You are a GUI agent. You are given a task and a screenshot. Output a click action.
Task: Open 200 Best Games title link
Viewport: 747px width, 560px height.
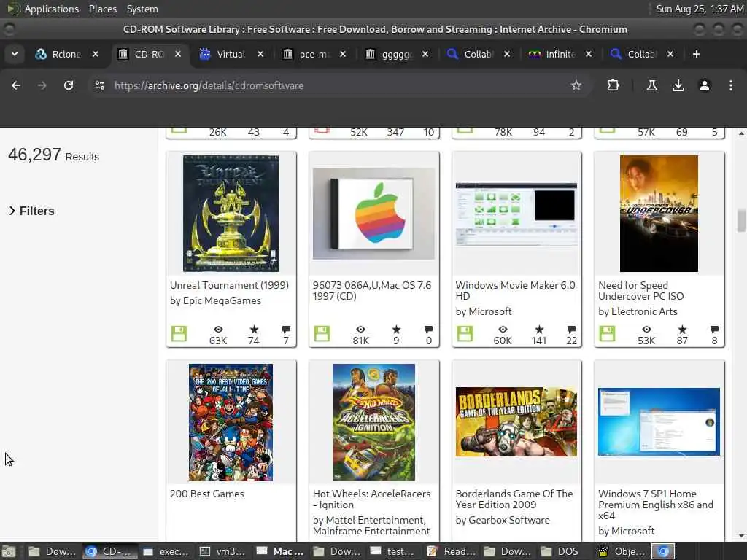tap(206, 494)
